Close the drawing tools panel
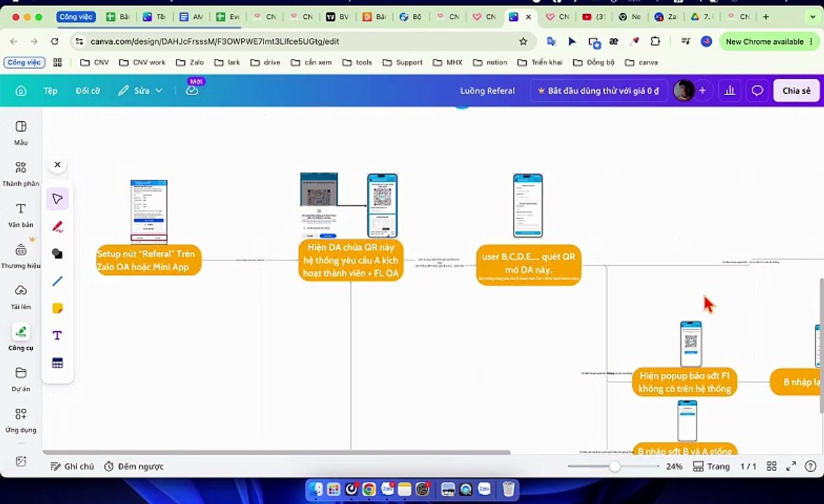 57,164
